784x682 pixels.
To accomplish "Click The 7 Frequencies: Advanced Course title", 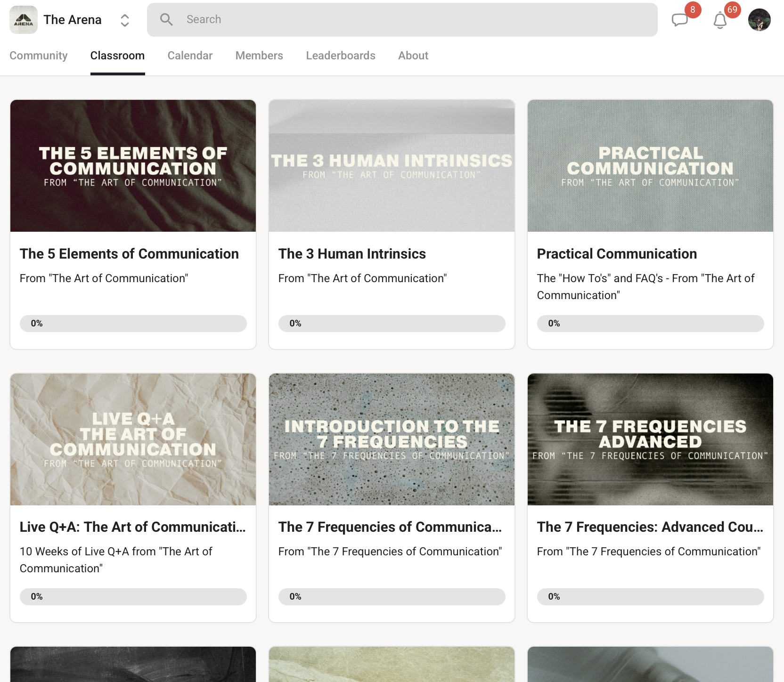I will [x=650, y=527].
